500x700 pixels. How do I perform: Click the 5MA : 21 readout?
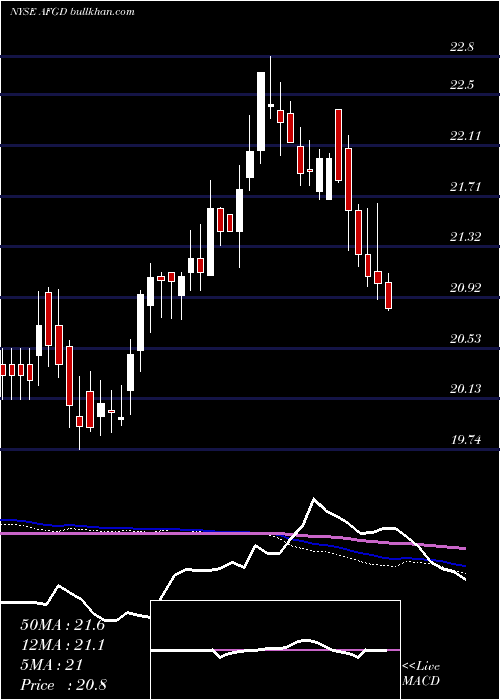(52, 665)
